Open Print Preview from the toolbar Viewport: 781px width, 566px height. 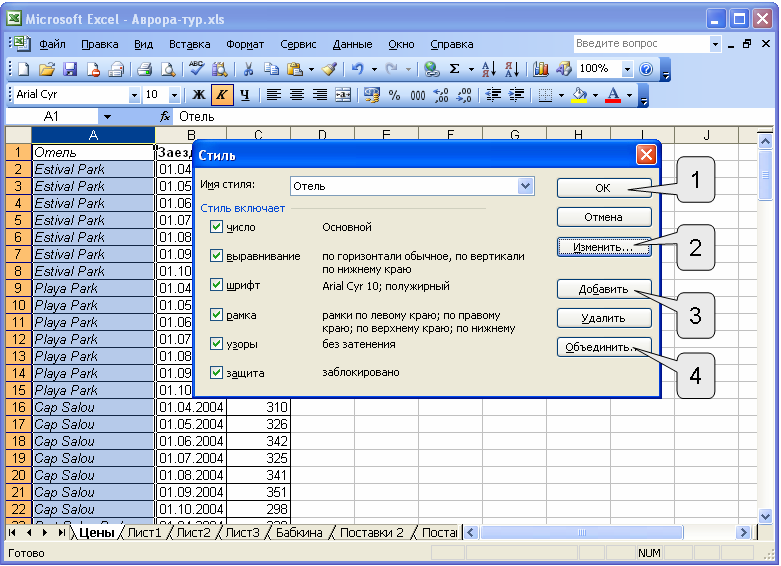click(x=168, y=69)
